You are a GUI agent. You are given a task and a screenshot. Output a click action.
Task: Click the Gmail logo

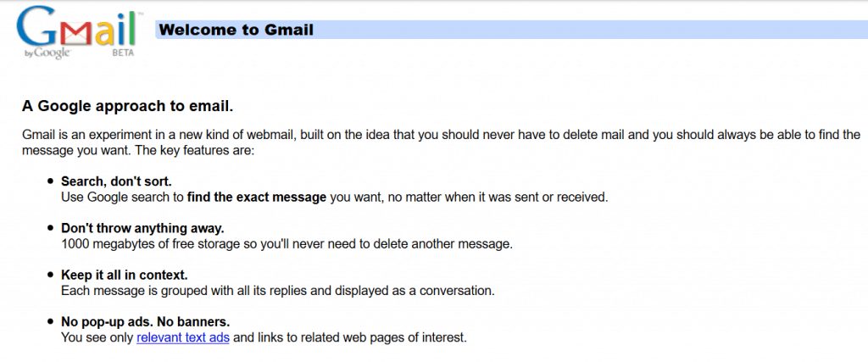click(x=78, y=31)
